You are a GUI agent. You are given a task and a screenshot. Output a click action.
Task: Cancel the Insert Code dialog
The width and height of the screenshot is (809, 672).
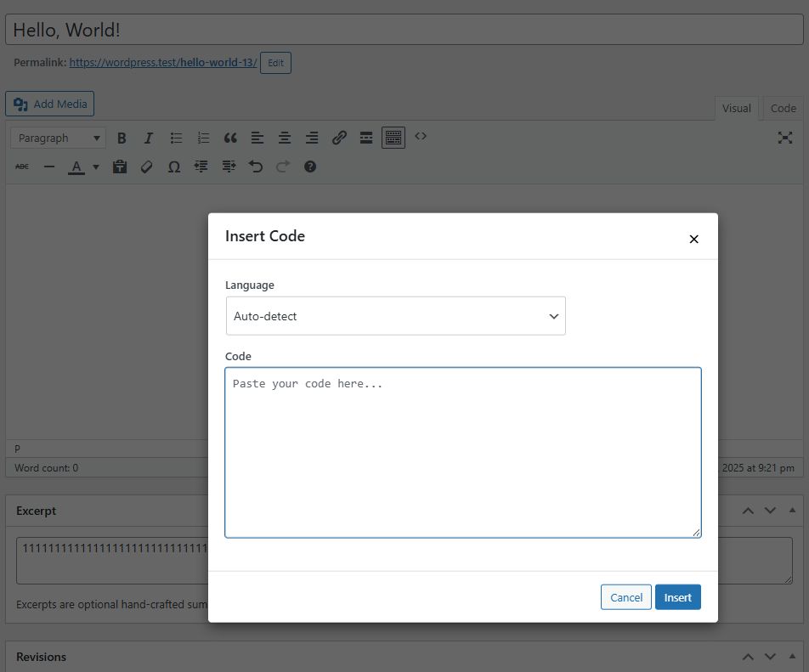[625, 597]
